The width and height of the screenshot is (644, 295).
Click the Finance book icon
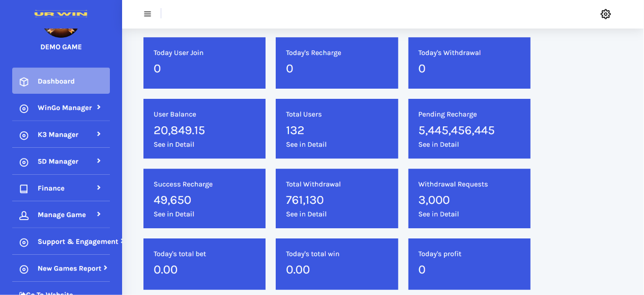click(24, 189)
